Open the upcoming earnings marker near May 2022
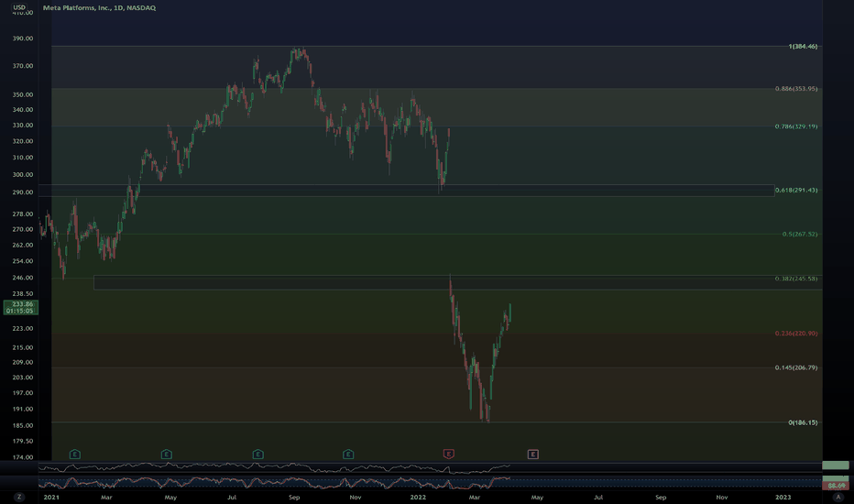The height and width of the screenshot is (504, 854). (x=533, y=454)
